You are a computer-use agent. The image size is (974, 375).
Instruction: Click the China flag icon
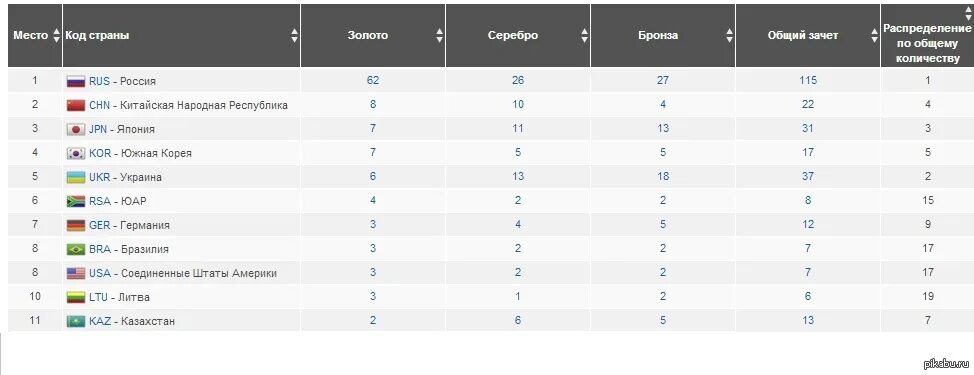[x=75, y=106]
